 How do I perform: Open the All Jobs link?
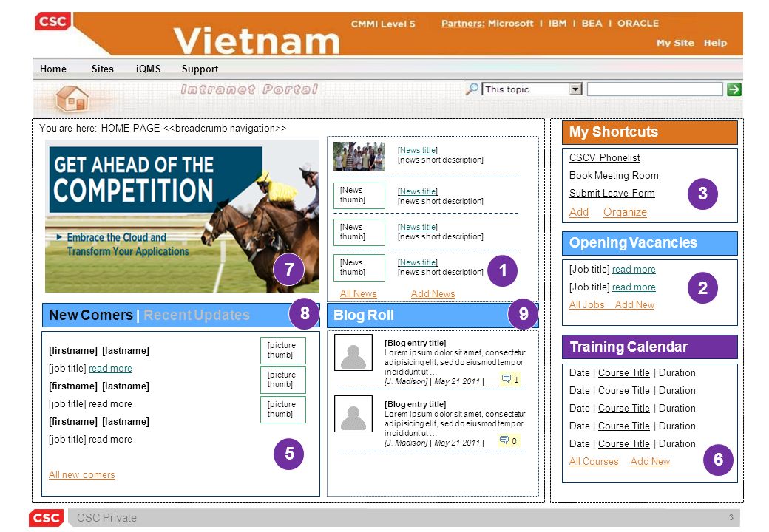586,304
